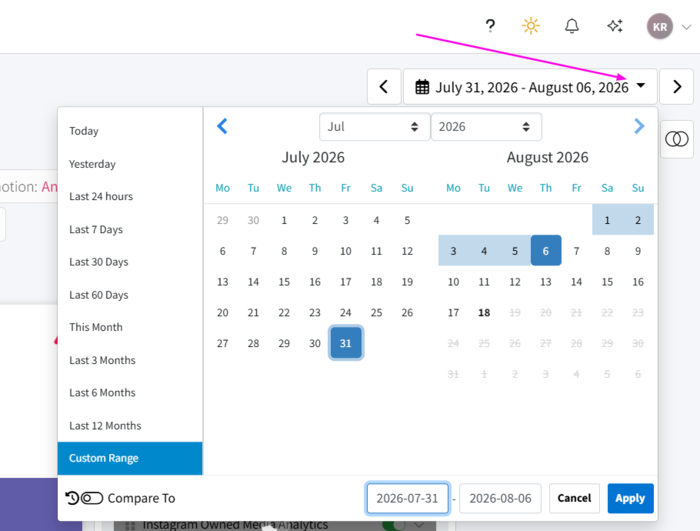Select Last 12 Months preset
This screenshot has width=700, height=531.
129,426
